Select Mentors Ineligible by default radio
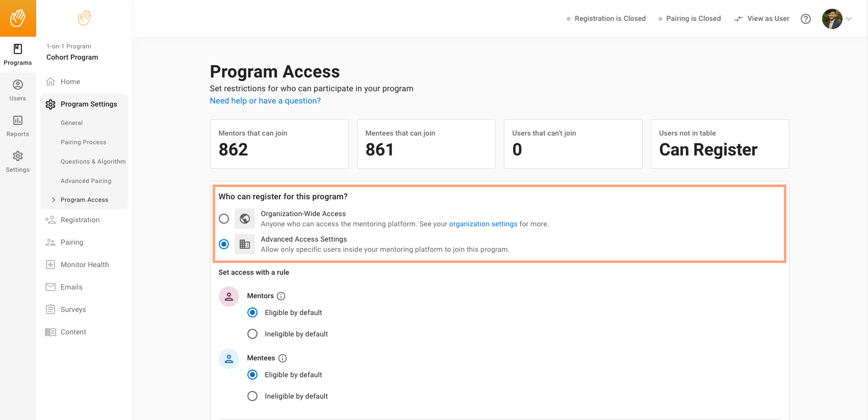This screenshot has width=868, height=420. tap(252, 334)
